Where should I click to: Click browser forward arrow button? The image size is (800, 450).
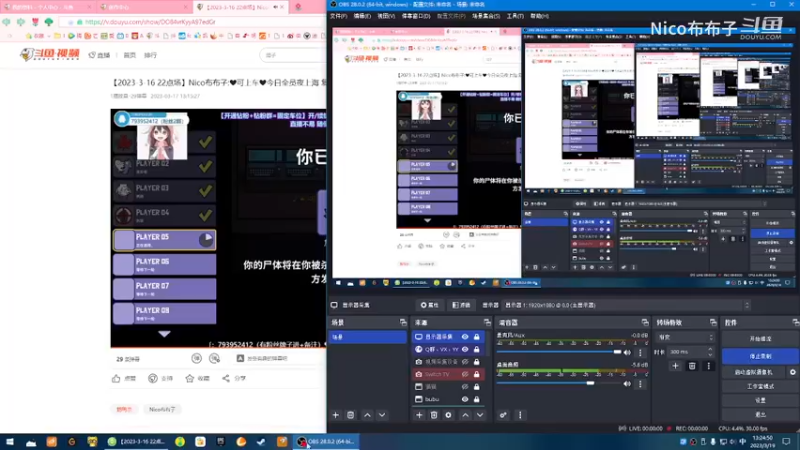point(20,22)
